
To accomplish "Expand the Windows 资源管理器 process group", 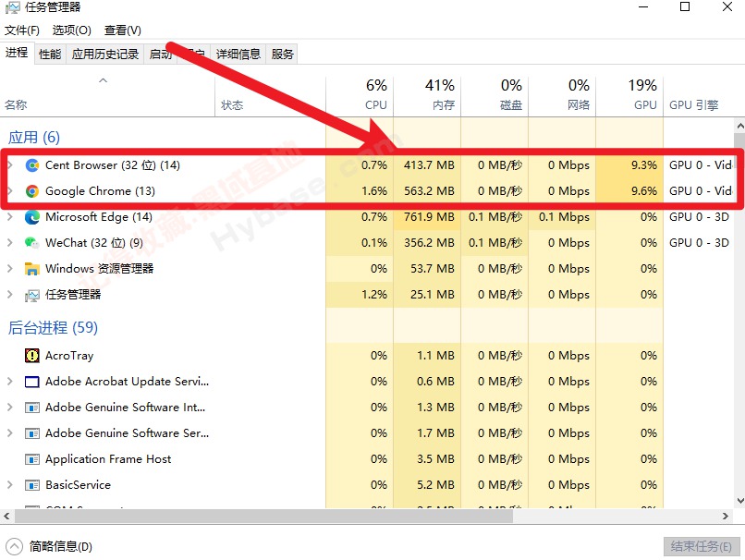I will pos(10,269).
